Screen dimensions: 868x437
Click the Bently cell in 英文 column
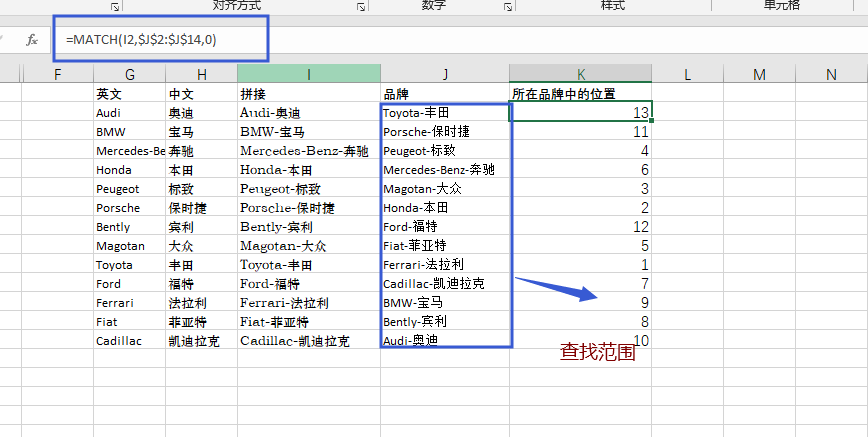click(130, 227)
